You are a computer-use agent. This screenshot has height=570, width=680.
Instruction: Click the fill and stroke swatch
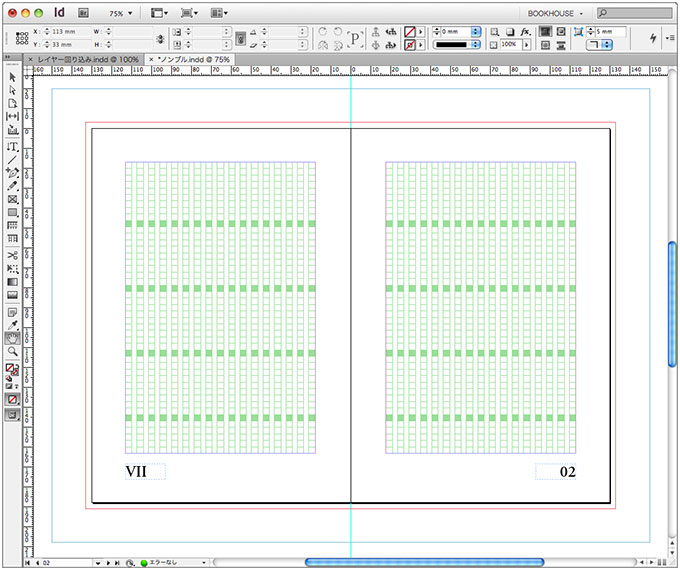pyautogui.click(x=12, y=369)
